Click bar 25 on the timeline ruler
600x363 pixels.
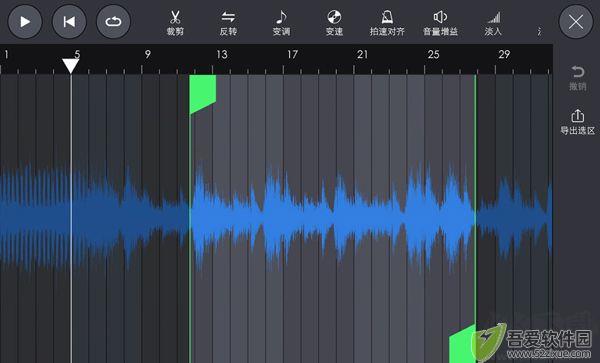pos(434,55)
